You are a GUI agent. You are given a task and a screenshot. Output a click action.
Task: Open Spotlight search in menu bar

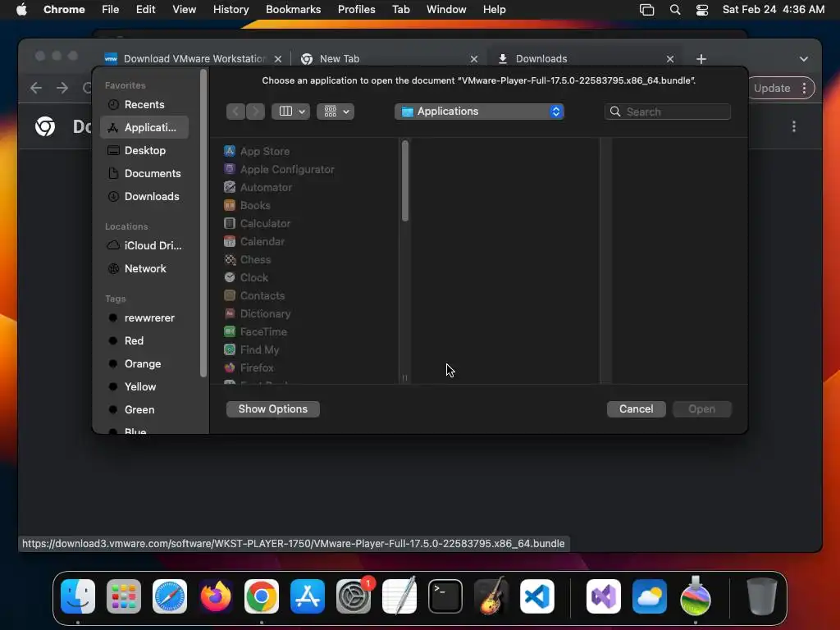pos(675,10)
